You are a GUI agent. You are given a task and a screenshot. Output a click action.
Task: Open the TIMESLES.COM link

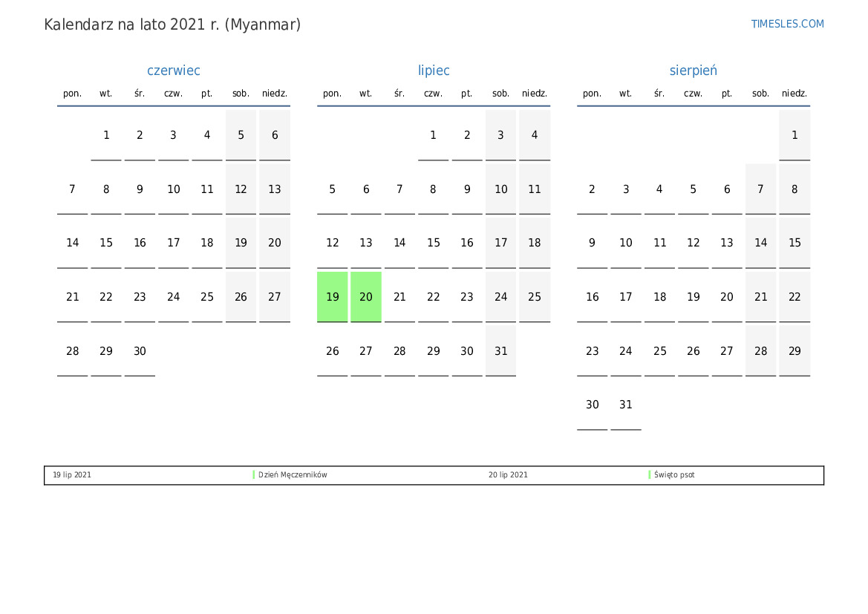point(787,24)
